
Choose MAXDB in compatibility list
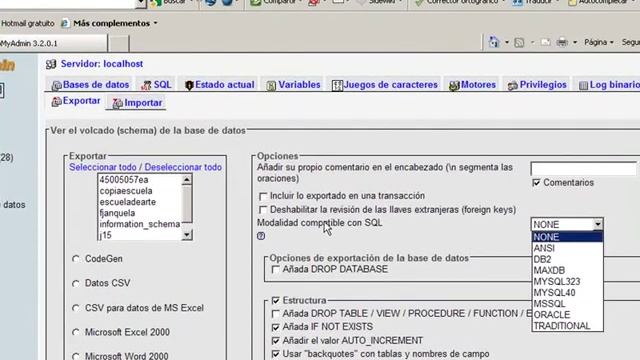tap(567, 270)
